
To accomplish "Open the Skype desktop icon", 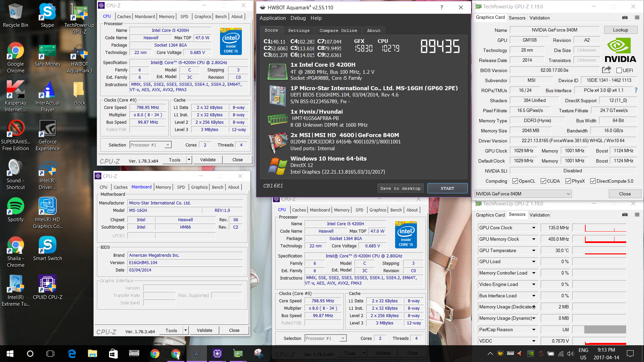I will pos(47,15).
